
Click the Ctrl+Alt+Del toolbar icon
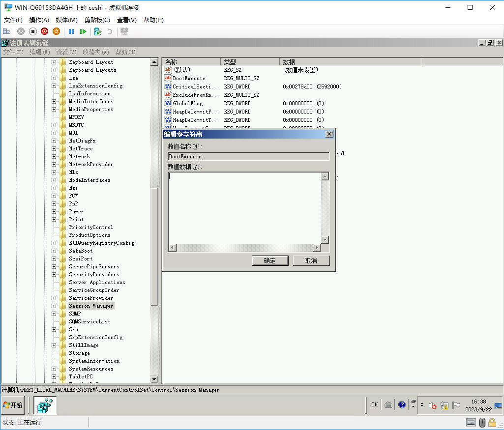(7, 31)
